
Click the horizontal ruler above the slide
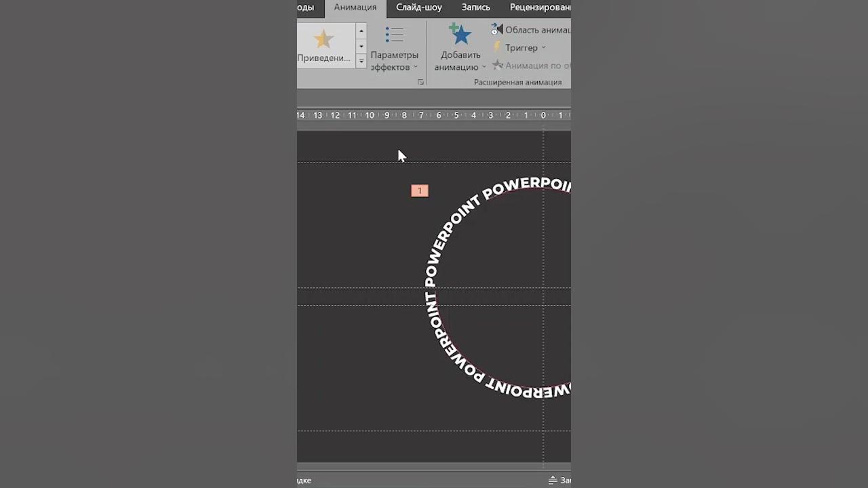tap(434, 115)
